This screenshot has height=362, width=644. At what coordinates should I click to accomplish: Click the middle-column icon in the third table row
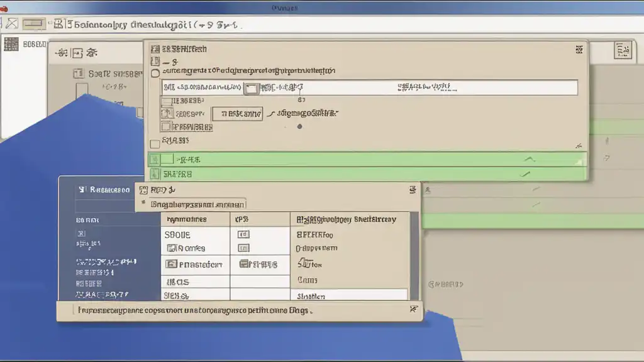(x=244, y=264)
